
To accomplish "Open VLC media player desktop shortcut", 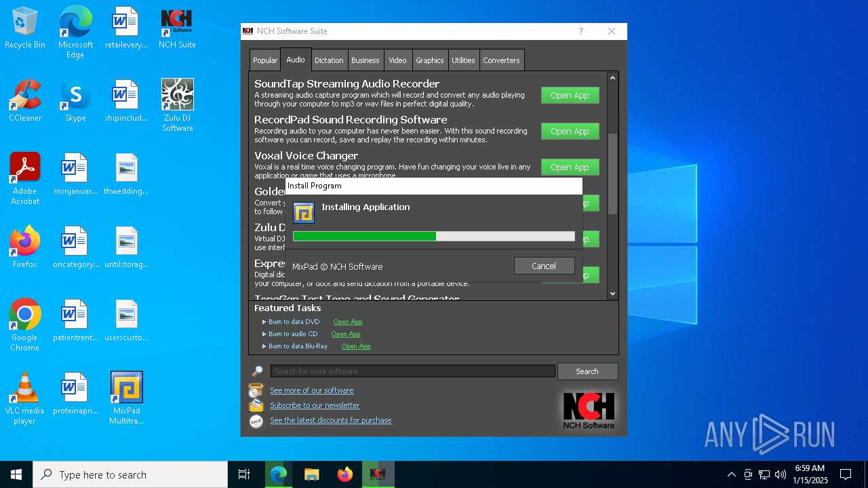I will point(25,399).
